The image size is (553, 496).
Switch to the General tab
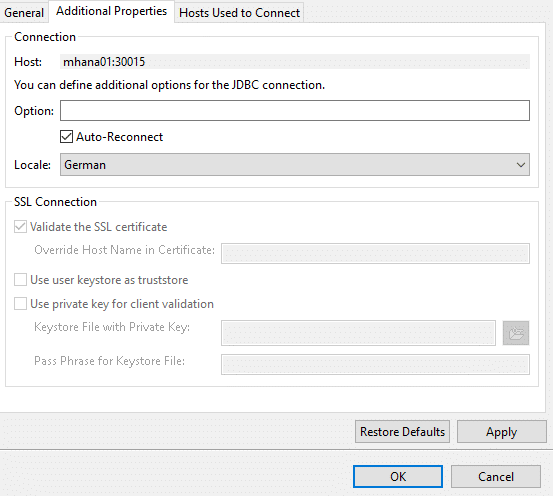(x=24, y=13)
